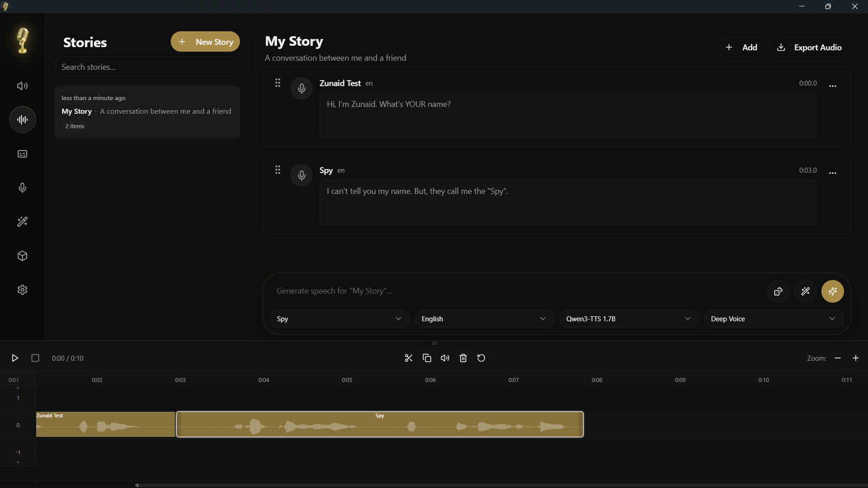The width and height of the screenshot is (868, 488).
Task: Click the Spy dialogue text box
Action: coord(568,202)
